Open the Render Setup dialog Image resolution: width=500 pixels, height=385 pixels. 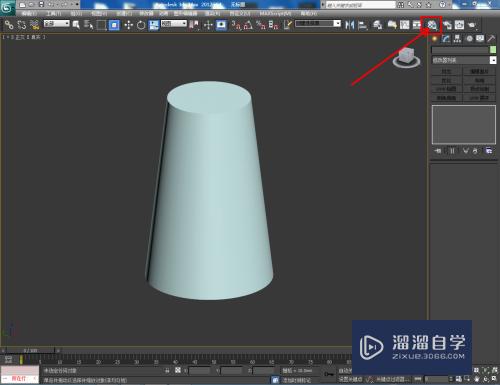point(447,25)
